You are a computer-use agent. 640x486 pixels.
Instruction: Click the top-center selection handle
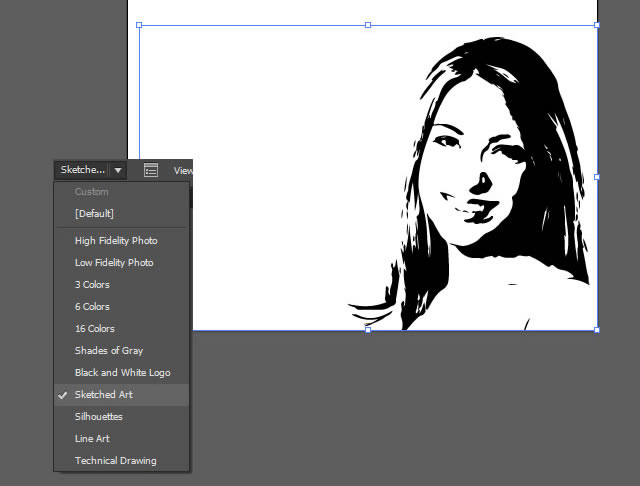point(368,25)
